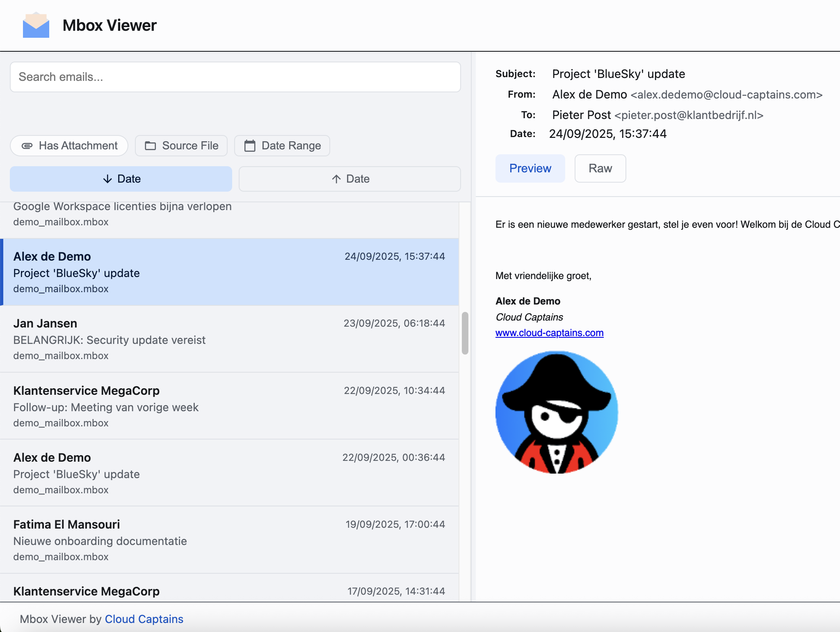This screenshot has width=840, height=632.
Task: Open the Date Range filter picker
Action: tap(282, 146)
